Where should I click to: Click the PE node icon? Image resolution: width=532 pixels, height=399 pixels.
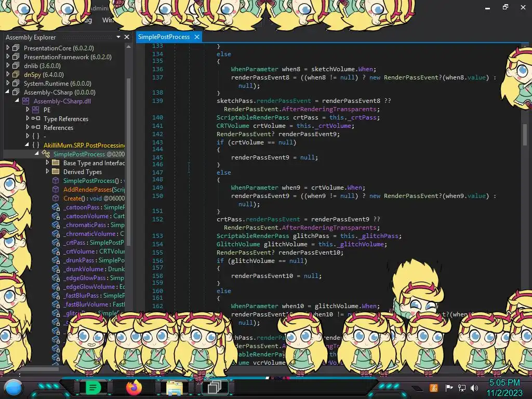tap(36, 110)
